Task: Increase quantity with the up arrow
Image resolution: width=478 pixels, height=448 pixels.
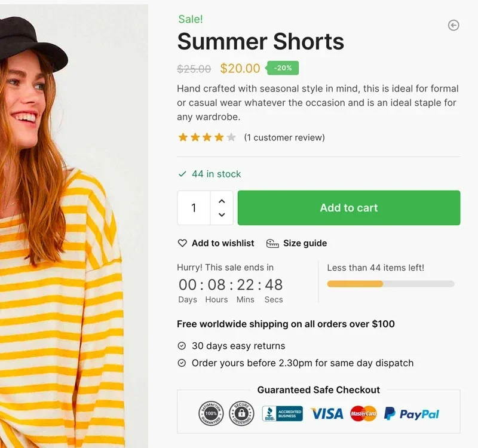Action: point(222,201)
